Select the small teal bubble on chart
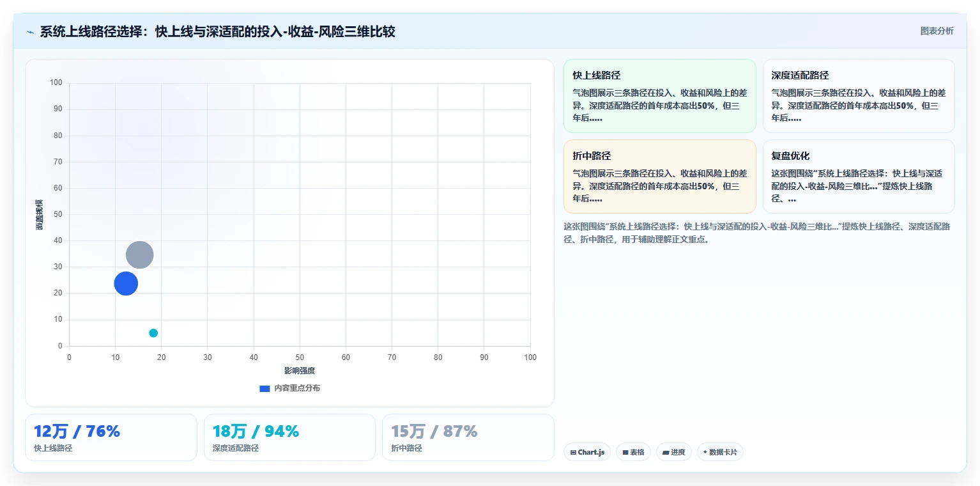Image resolution: width=980 pixels, height=486 pixels. 153,333
